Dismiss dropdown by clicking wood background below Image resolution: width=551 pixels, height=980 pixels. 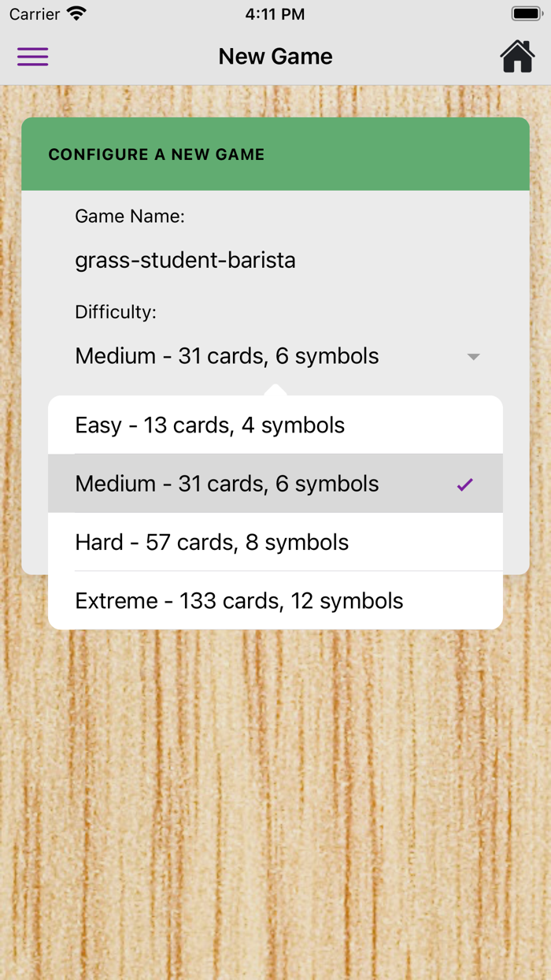(275, 788)
